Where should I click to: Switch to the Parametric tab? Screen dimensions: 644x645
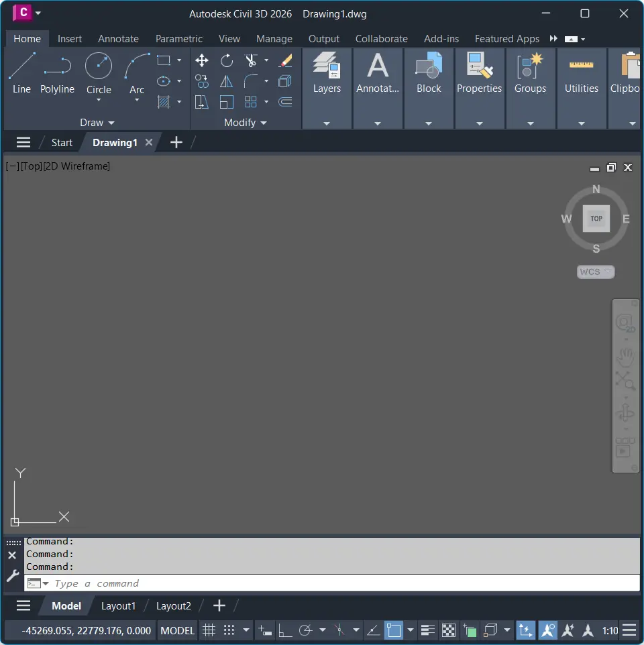(178, 39)
